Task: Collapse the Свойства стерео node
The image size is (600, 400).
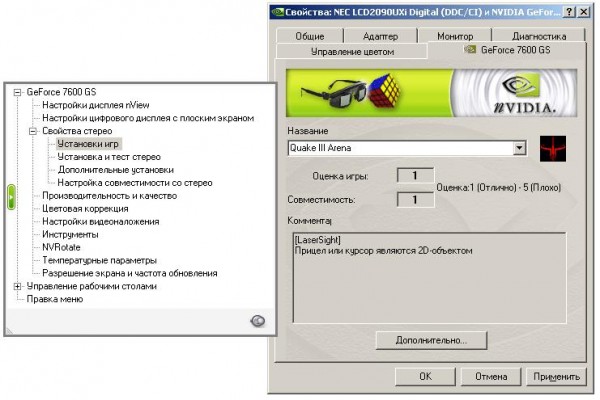Action: pyautogui.click(x=33, y=131)
